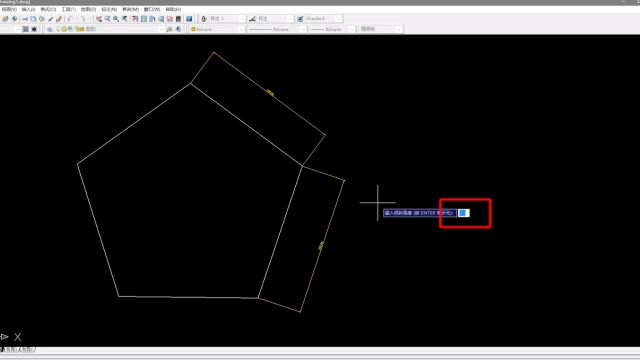Activate the Pan realtime tool
Viewport: 640px width, 360px height.
click(99, 19)
